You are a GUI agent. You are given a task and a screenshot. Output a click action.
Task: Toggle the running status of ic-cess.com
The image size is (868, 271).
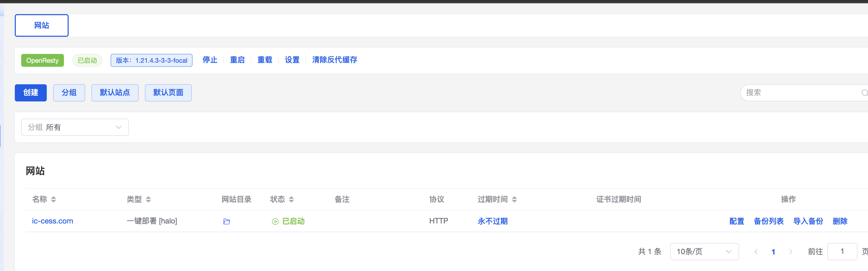(x=288, y=221)
